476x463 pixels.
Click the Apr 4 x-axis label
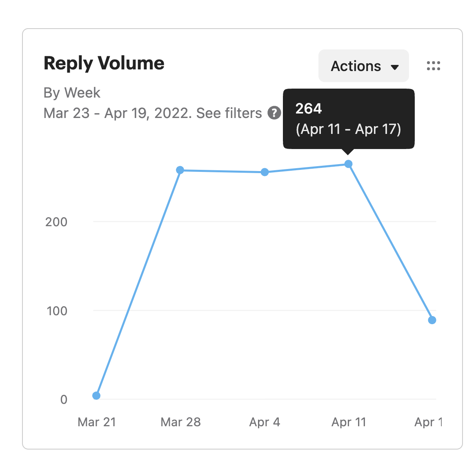265,422
